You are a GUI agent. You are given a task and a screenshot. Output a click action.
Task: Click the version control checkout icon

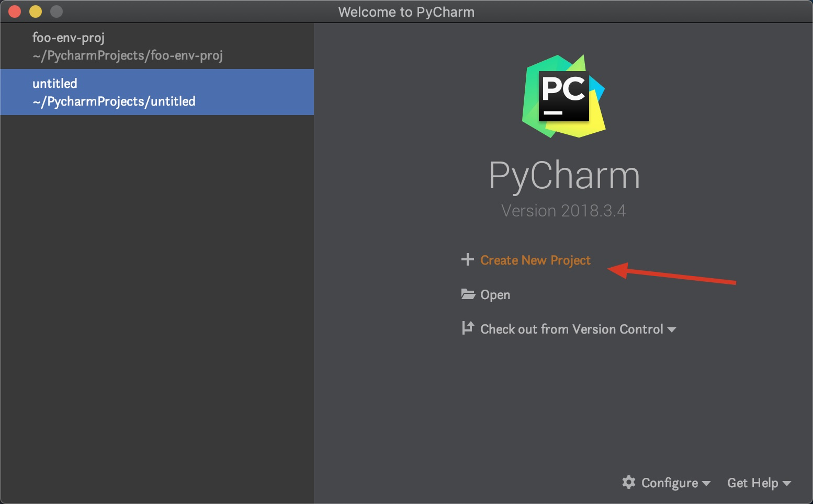click(x=468, y=328)
